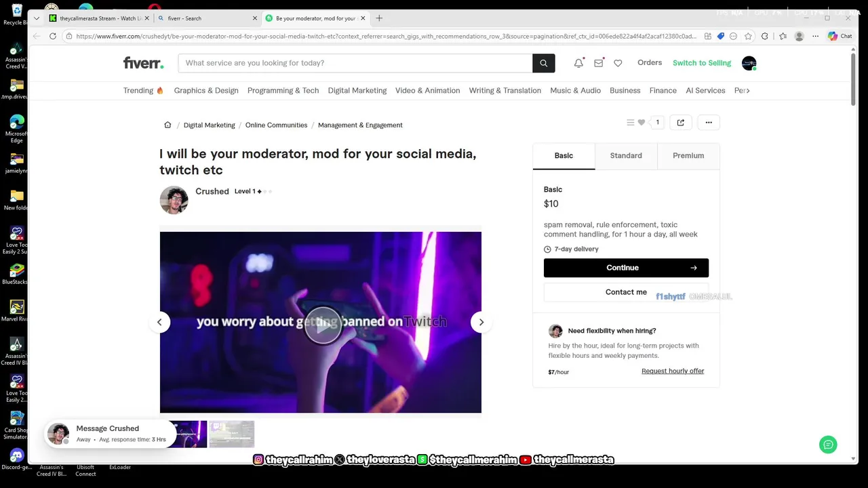Open Edge settings and more menu
Screen dimensions: 868x488
[817, 36]
